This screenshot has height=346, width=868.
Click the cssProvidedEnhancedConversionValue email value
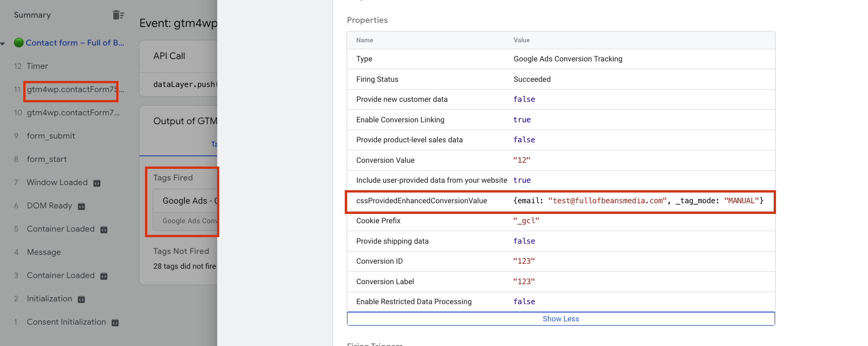638,200
